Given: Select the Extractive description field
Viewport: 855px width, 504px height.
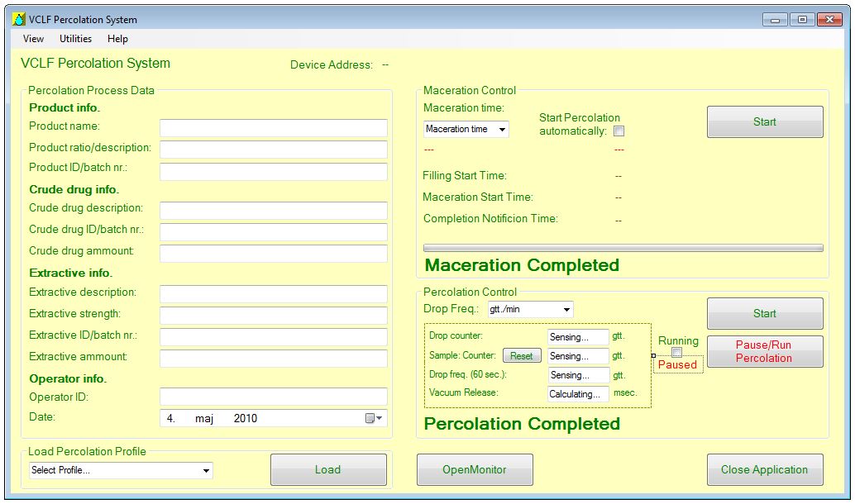Looking at the screenshot, I should pyautogui.click(x=273, y=293).
